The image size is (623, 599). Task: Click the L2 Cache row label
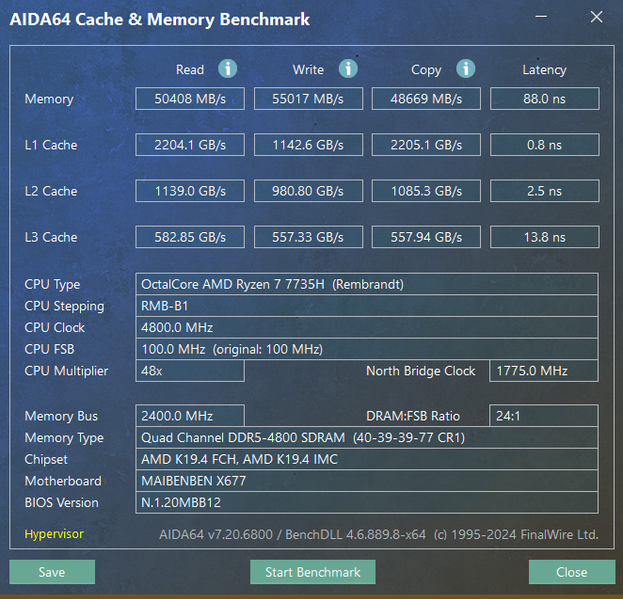pyautogui.click(x=51, y=191)
